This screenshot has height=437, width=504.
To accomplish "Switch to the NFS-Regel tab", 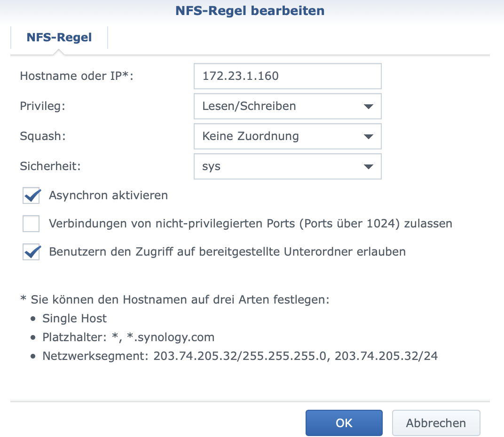I will coord(59,38).
